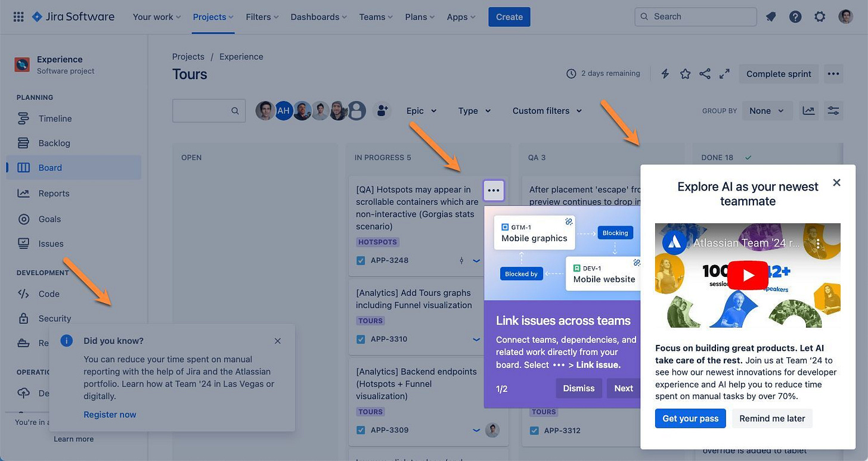
Task: Click the board search input box
Action: tap(209, 111)
